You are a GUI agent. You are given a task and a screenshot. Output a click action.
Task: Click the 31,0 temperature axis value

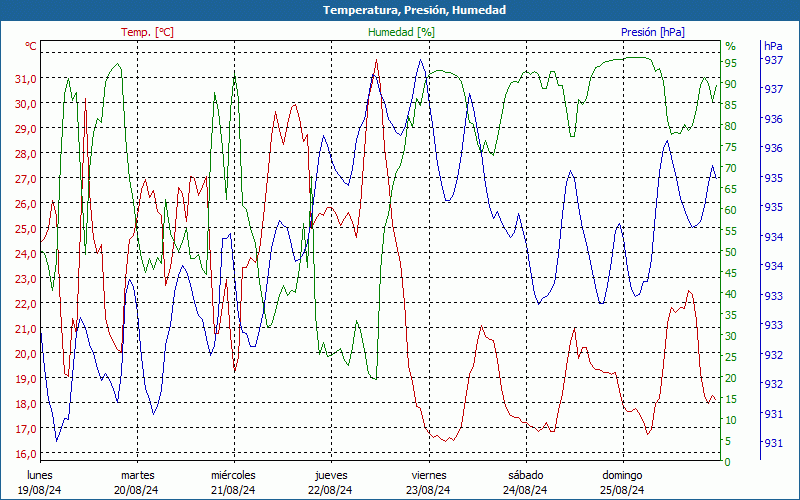[x=26, y=79]
